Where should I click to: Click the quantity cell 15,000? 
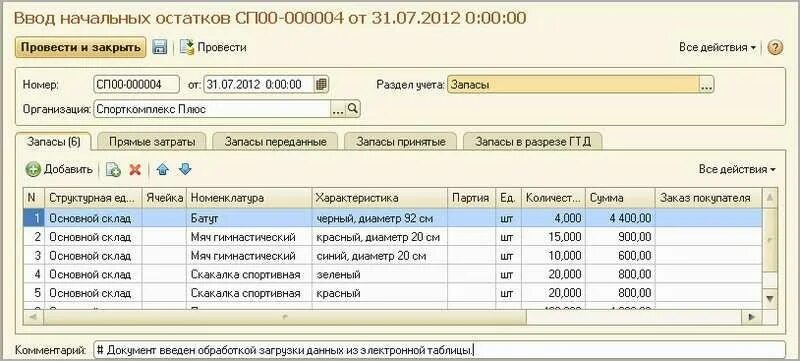pyautogui.click(x=554, y=237)
